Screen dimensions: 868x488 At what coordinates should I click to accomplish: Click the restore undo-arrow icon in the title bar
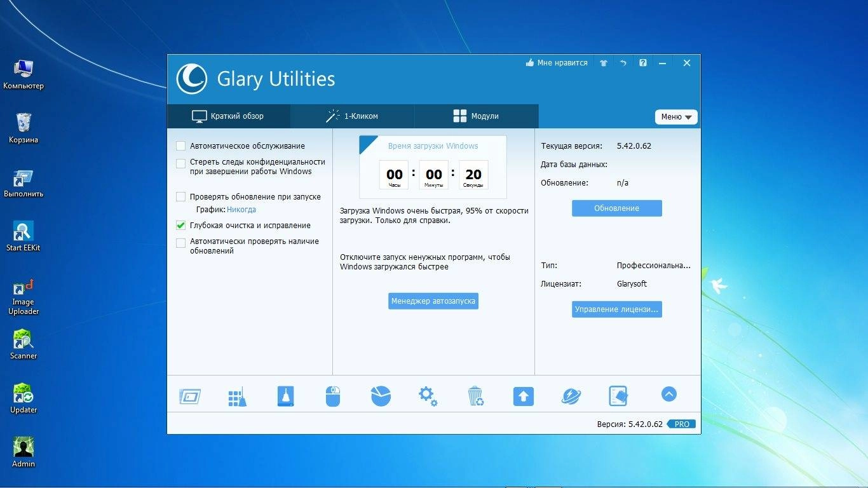tap(623, 63)
